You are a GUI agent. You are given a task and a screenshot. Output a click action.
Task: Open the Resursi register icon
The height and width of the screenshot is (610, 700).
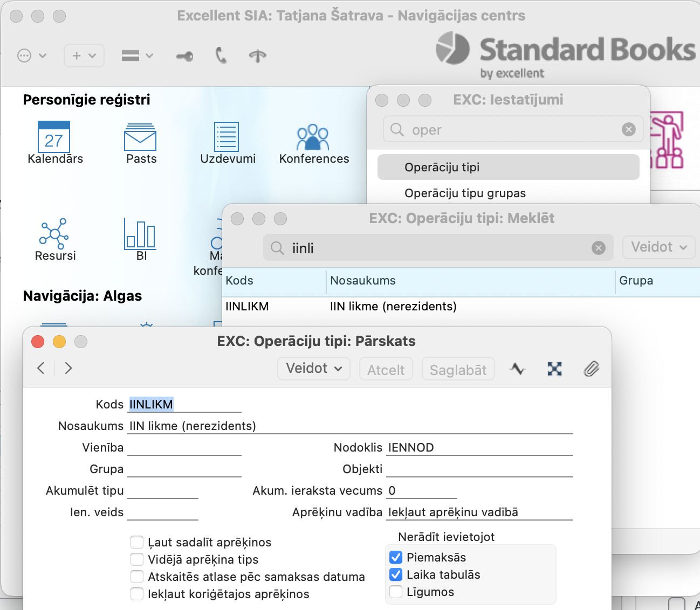click(54, 234)
